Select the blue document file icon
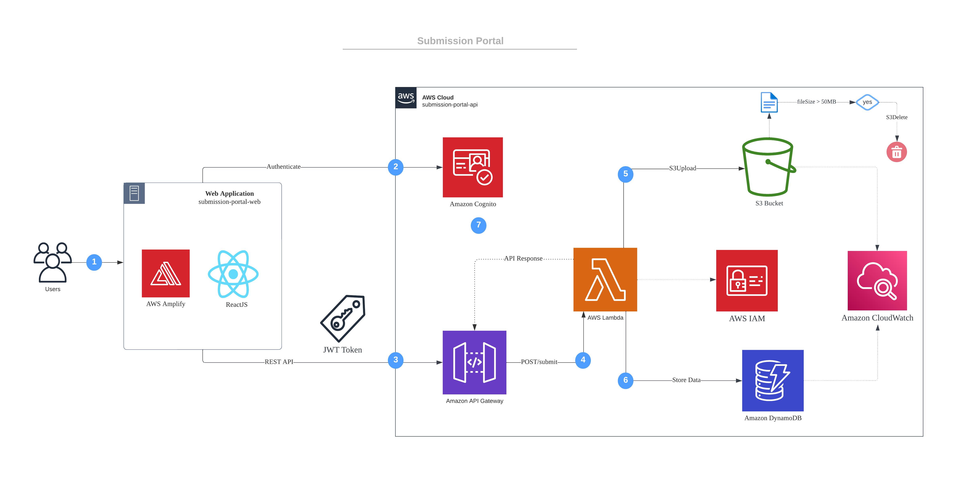Viewport: 980px width, 483px height. pyautogui.click(x=769, y=102)
